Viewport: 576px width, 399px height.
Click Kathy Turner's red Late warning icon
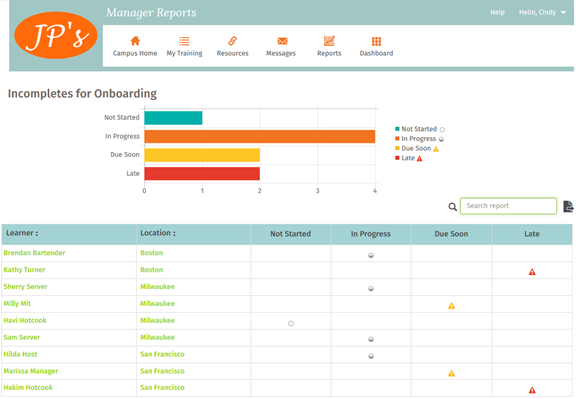532,272
